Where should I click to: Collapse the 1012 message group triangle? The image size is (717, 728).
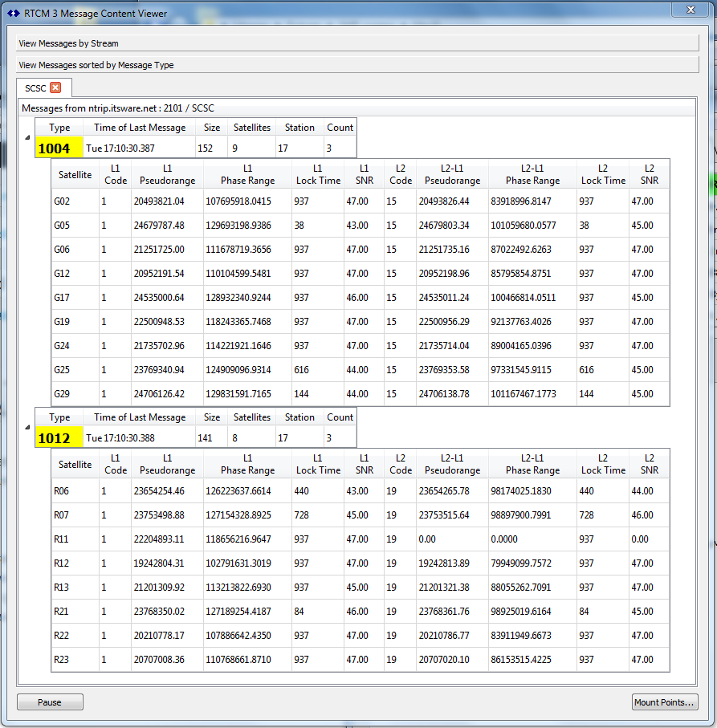(27, 427)
